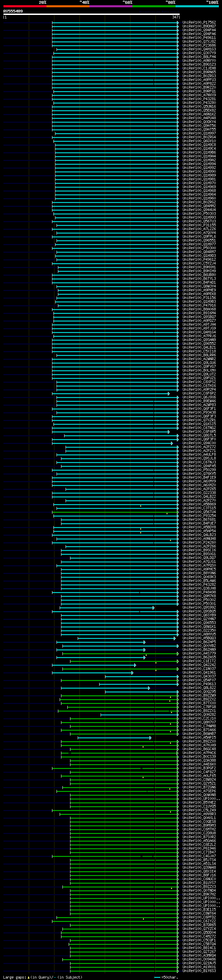Select hit UniRef100_Q94FA4
222x980 pixels.
pos(199,30)
